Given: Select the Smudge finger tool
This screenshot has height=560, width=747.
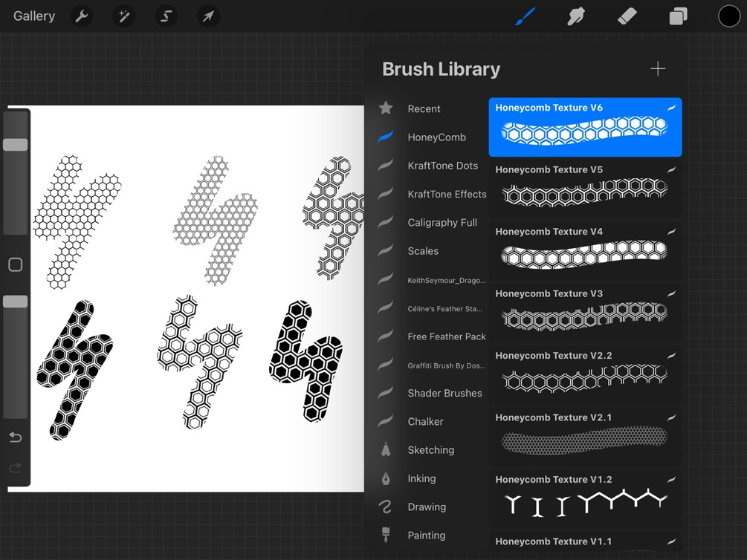Looking at the screenshot, I should (x=576, y=16).
